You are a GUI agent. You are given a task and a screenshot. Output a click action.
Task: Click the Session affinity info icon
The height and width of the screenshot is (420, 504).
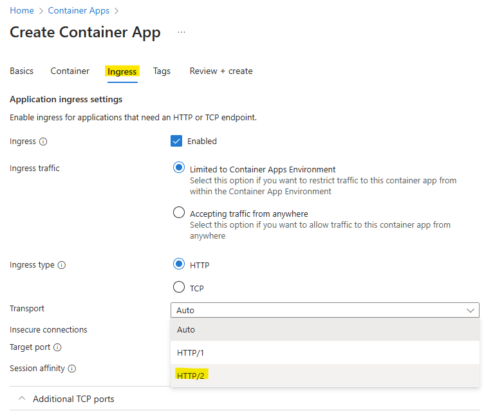pyautogui.click(x=71, y=369)
